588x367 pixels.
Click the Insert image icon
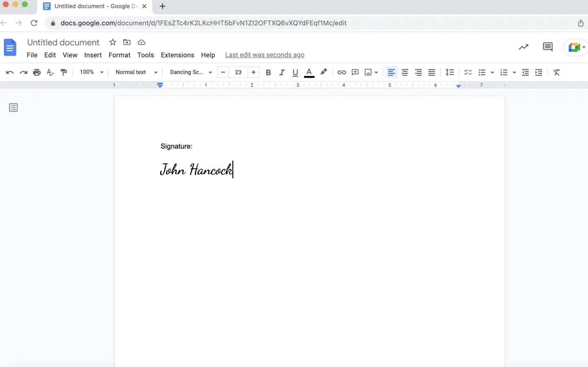(368, 72)
